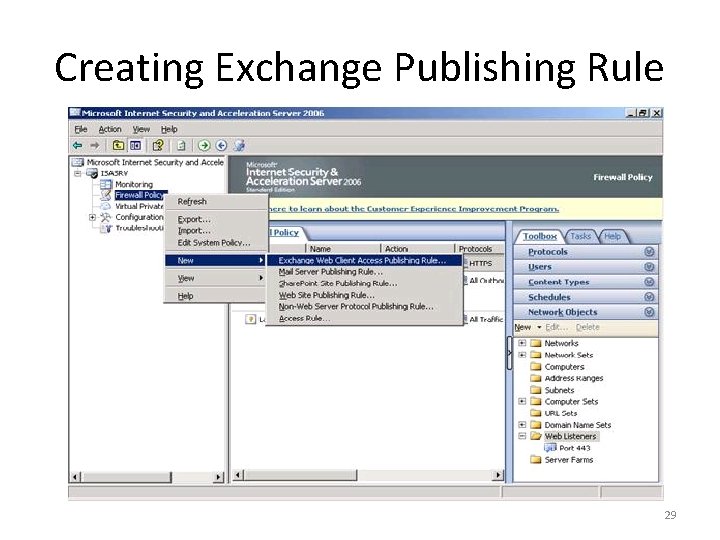The image size is (720, 540).
Task: Click the ISASRV server icon
Action: tap(92, 173)
